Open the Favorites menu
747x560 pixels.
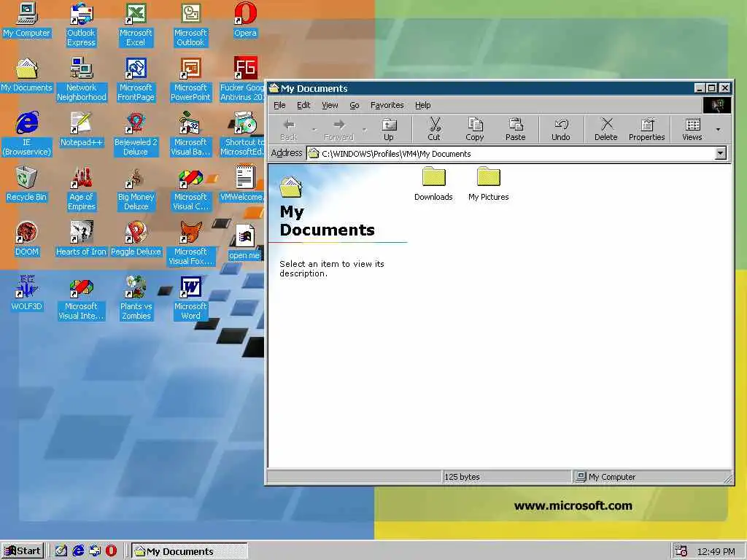387,105
